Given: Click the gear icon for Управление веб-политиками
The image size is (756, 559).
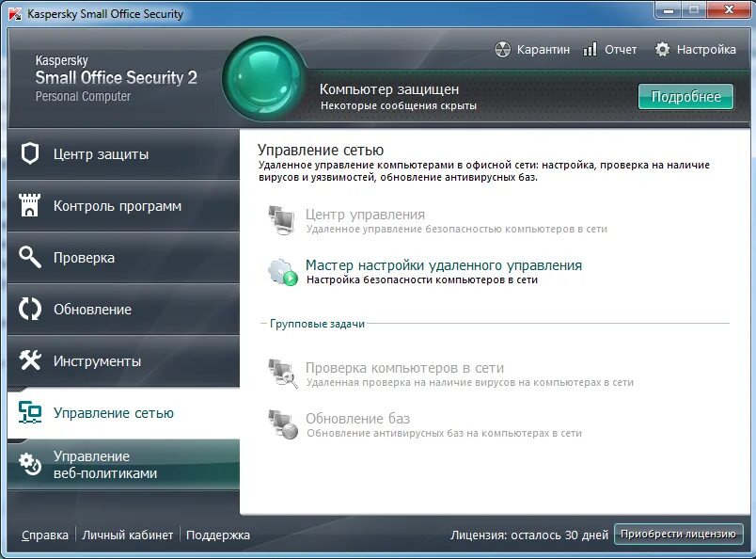Looking at the screenshot, I should [x=30, y=464].
